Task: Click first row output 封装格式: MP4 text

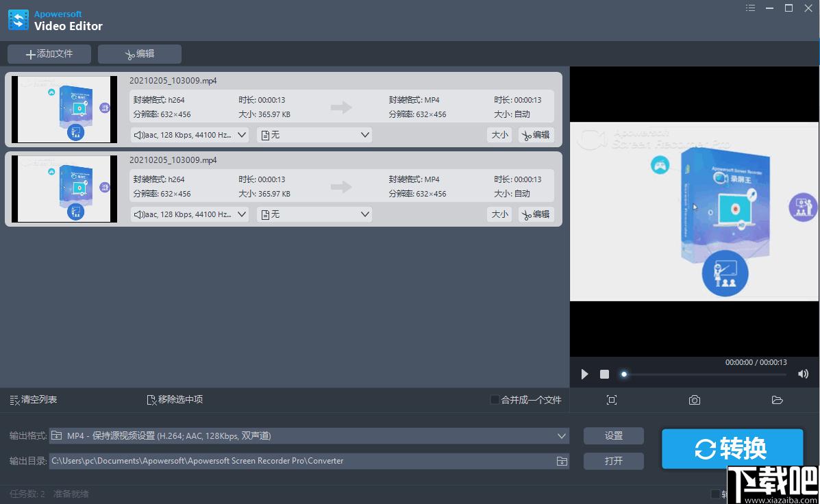Action: click(x=414, y=100)
